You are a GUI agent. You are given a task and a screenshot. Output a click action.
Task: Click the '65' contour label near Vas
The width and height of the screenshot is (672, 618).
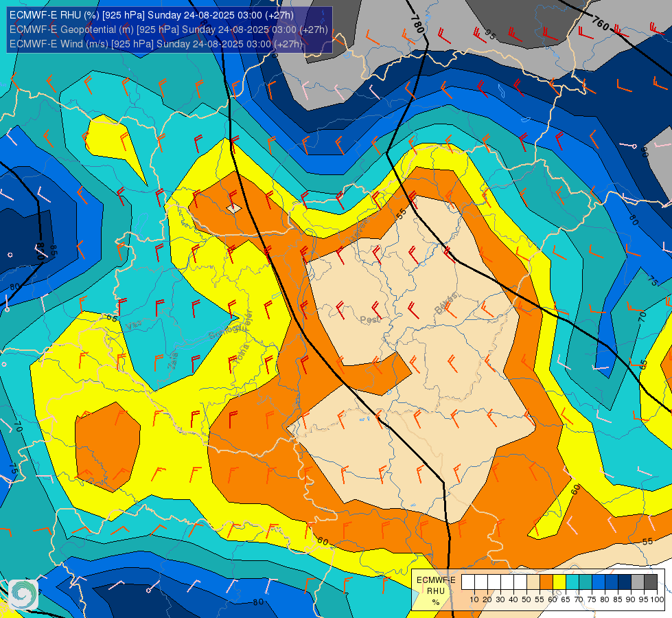[111, 318]
